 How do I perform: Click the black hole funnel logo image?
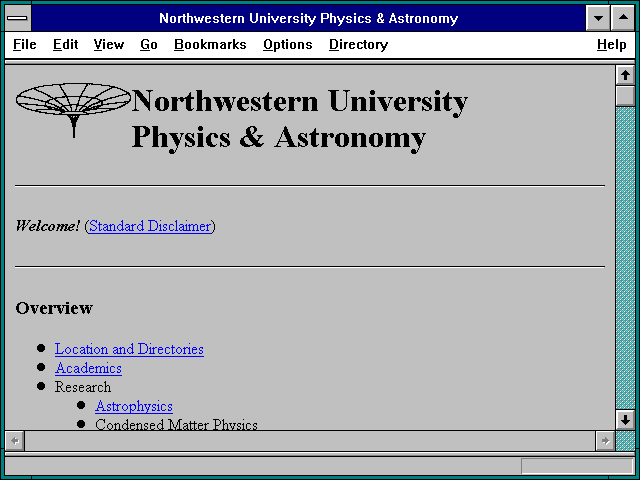click(73, 109)
